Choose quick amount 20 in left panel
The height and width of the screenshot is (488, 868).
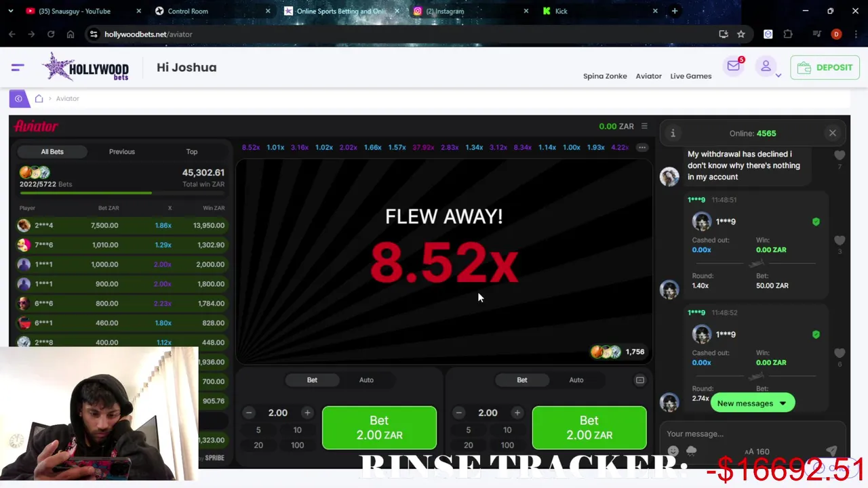point(258,445)
